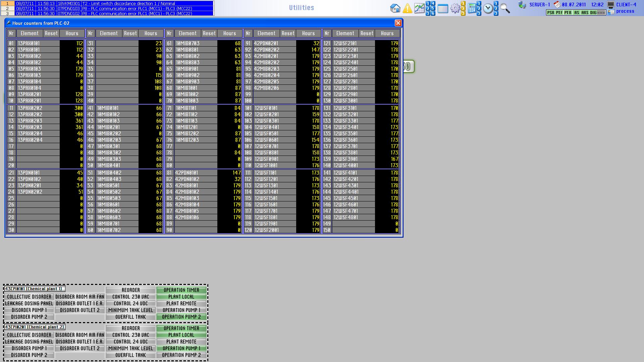
Task: Click PLANT REMOTE in Chemical plant 2
Action: (x=181, y=342)
